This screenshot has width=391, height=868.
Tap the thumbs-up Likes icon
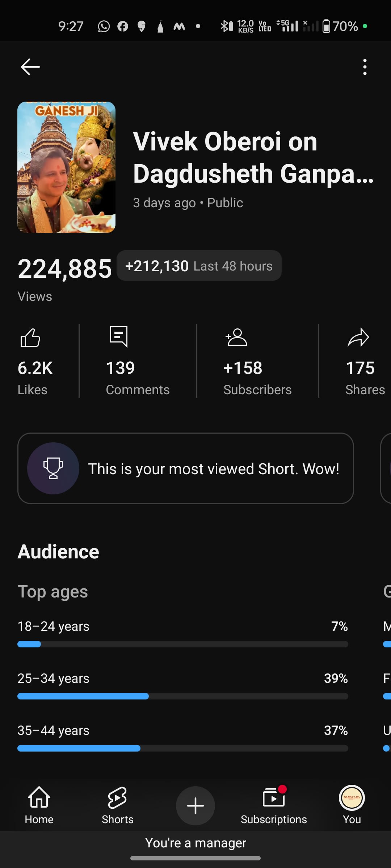click(x=30, y=338)
